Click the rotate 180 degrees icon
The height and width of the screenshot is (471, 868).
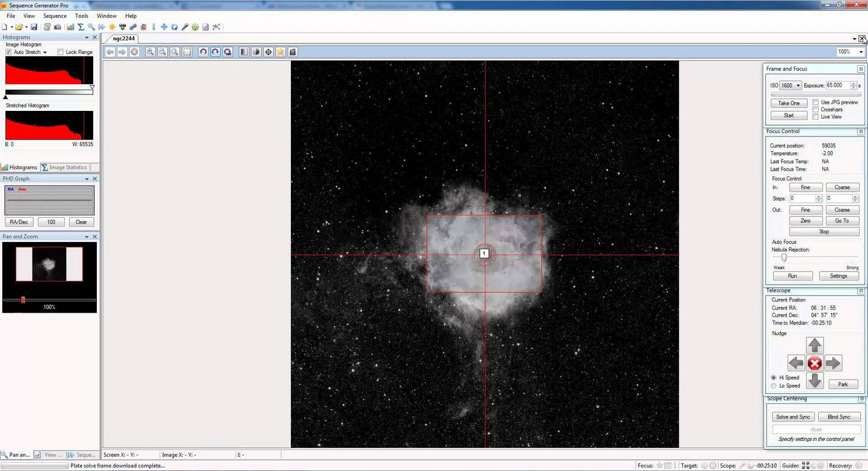tap(227, 52)
